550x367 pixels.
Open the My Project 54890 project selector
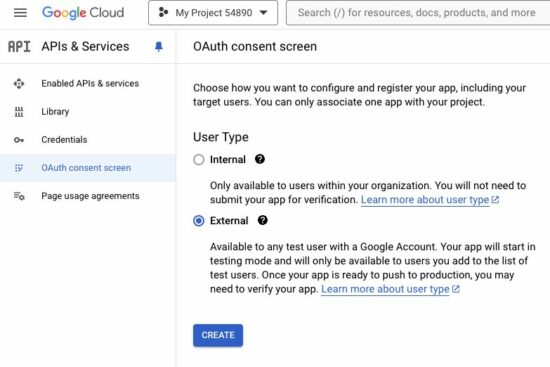pos(213,13)
